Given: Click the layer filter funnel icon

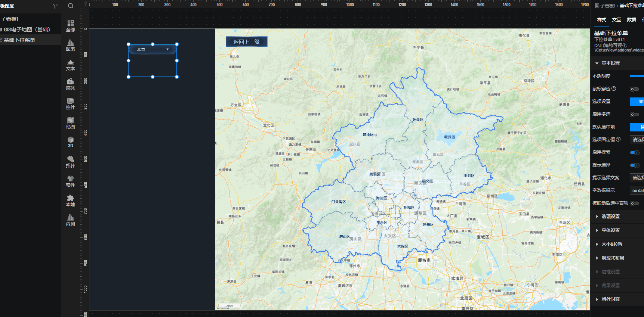Looking at the screenshot, I should coord(55,6).
